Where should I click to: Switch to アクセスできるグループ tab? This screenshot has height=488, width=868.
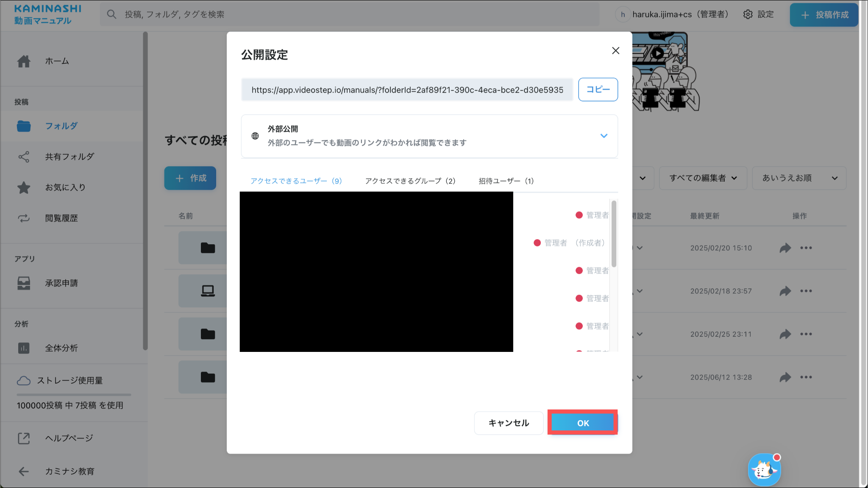point(410,181)
